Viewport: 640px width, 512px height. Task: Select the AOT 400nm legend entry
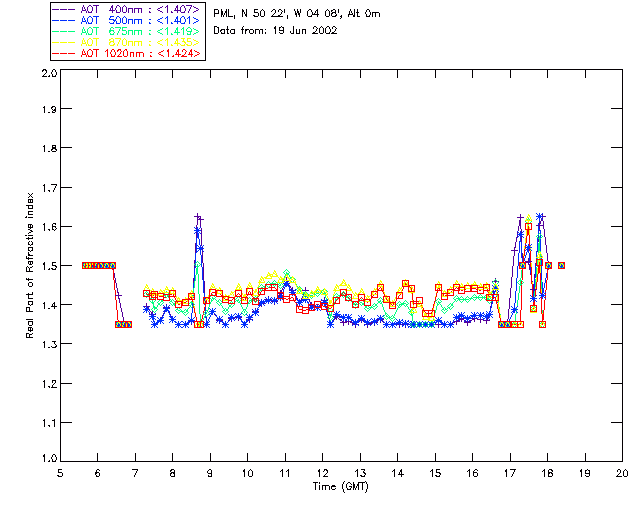[x=127, y=9]
